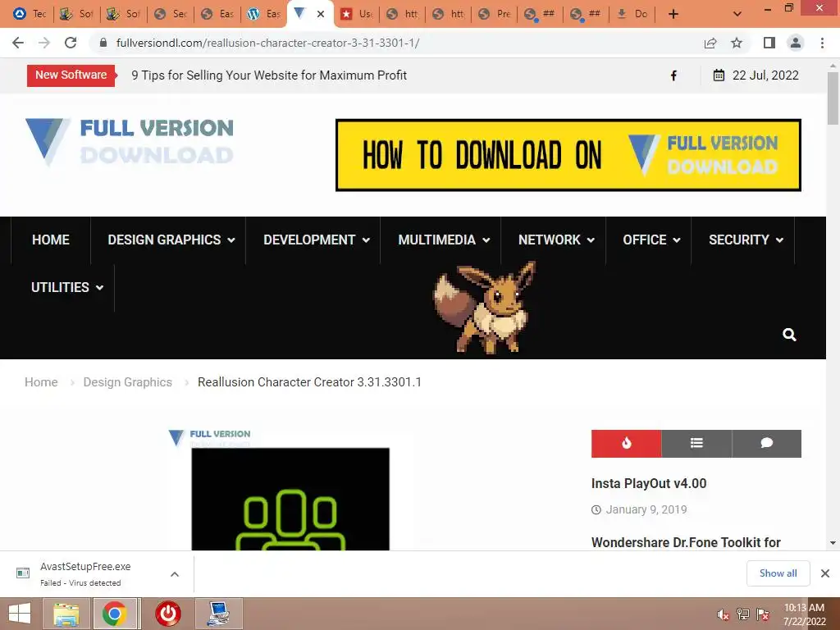Switch to WordPress 'Eas' tab
Screen dimensions: 840x630
[263, 14]
